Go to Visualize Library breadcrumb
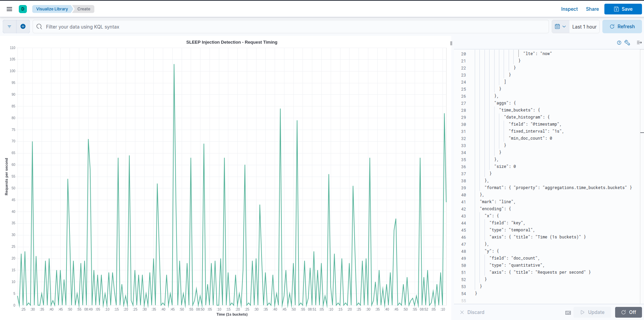Screen dimensions: 644x320 52,9
